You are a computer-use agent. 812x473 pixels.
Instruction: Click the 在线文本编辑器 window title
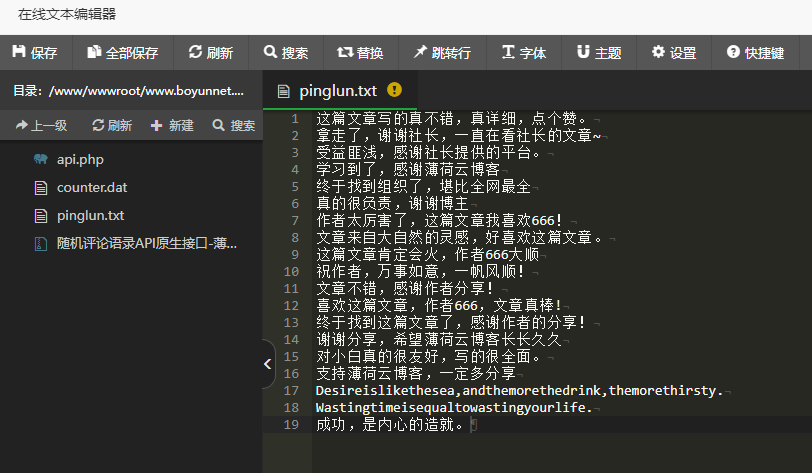point(67,15)
